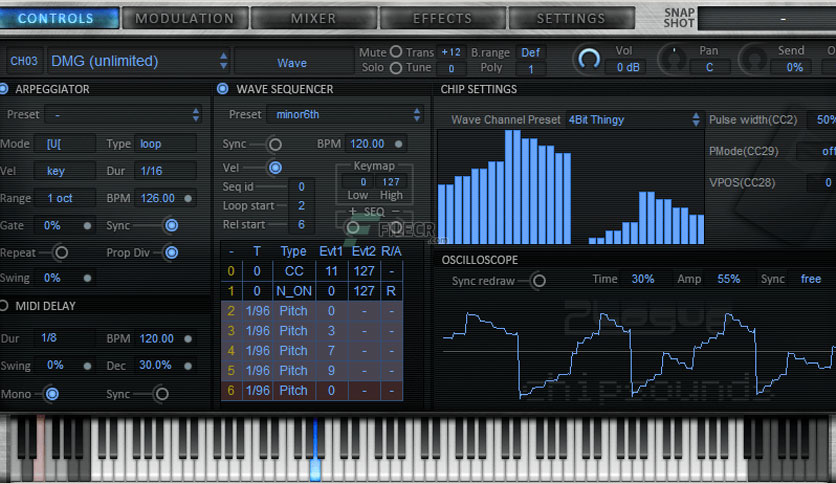Click the oscilloscope Time 30% value

click(x=643, y=279)
